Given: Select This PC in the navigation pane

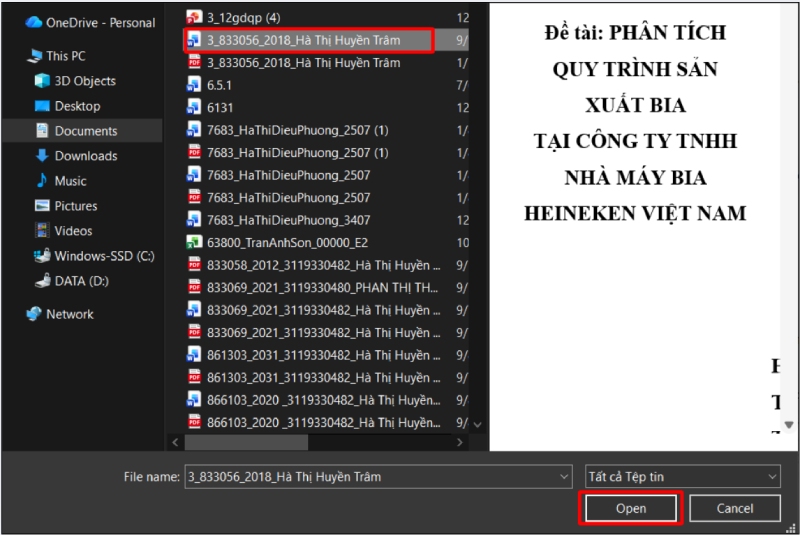Looking at the screenshot, I should [x=66, y=56].
